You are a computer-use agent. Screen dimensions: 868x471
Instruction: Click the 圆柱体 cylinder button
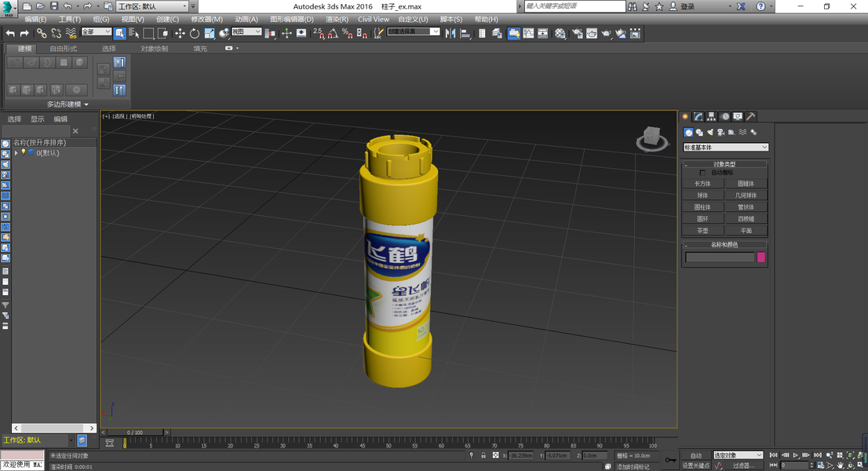click(702, 207)
